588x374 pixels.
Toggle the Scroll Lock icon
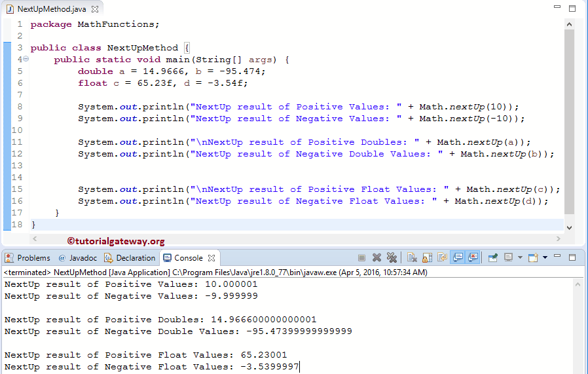427,257
